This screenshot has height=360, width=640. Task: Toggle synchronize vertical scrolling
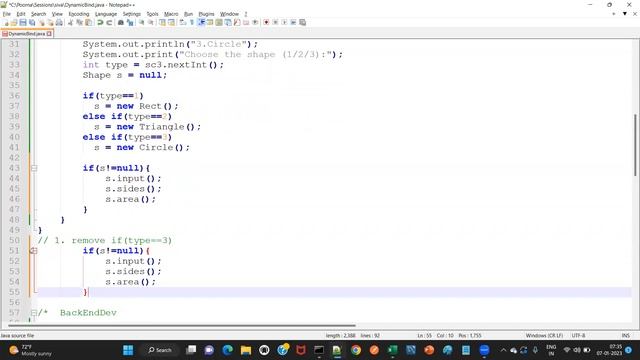click(x=162, y=22)
